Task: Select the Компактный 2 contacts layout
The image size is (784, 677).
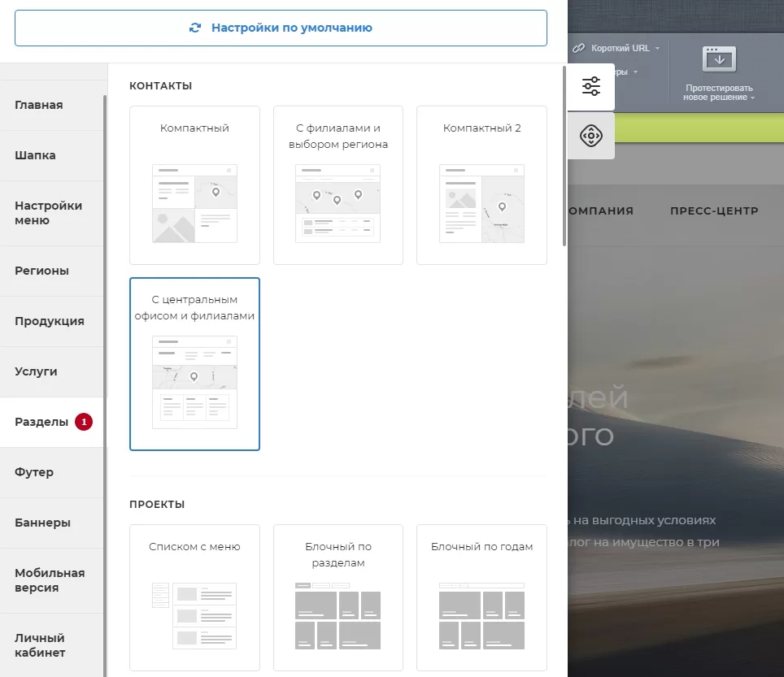Action: 481,184
